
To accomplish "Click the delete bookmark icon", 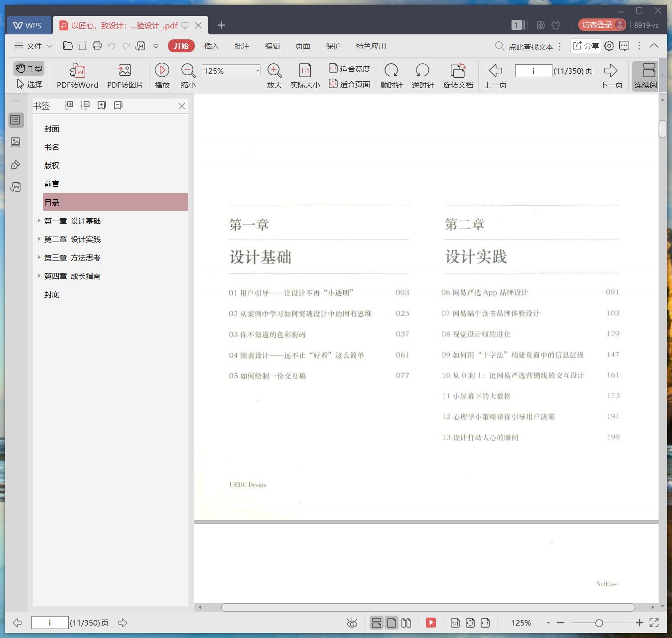I will pyautogui.click(x=118, y=105).
